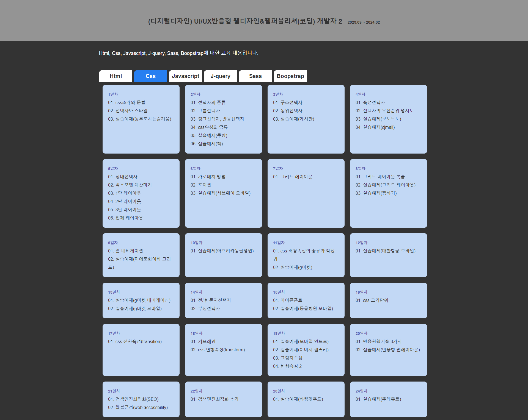Switch to the Html tab
This screenshot has height=420, width=528.
[x=116, y=76]
